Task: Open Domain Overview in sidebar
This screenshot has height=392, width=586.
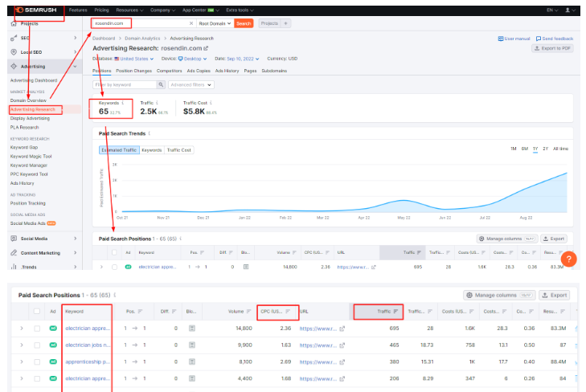Action: 28,100
